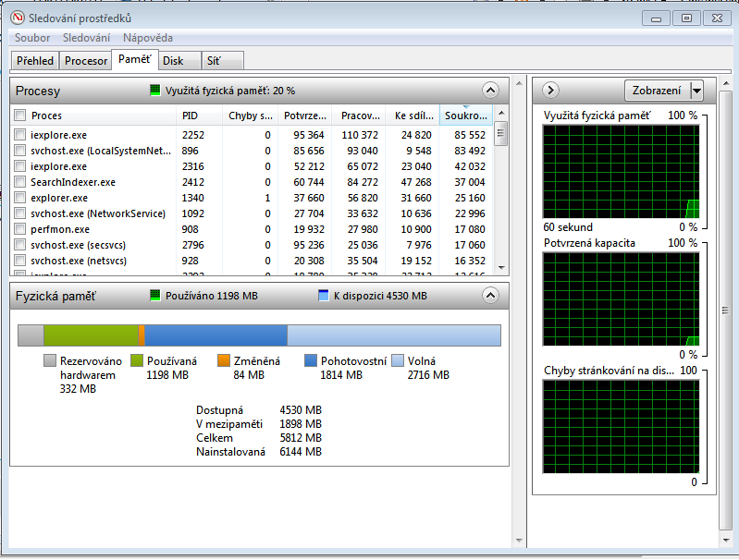739x560 pixels.
Task: Select the SearchIndexer.exe process name
Action: pyautogui.click(x=73, y=182)
